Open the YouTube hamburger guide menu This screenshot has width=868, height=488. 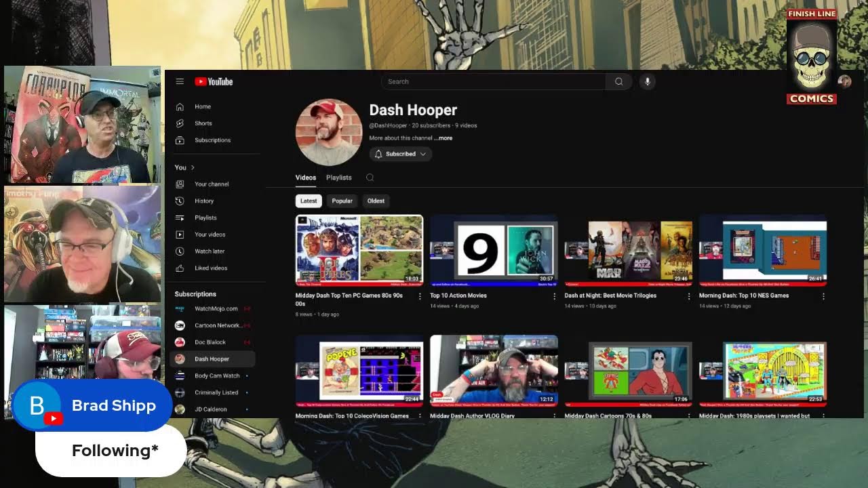[180, 81]
